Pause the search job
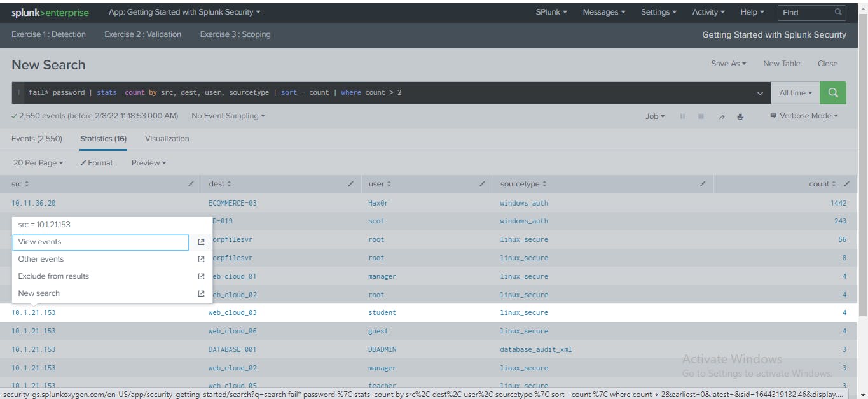 click(682, 116)
